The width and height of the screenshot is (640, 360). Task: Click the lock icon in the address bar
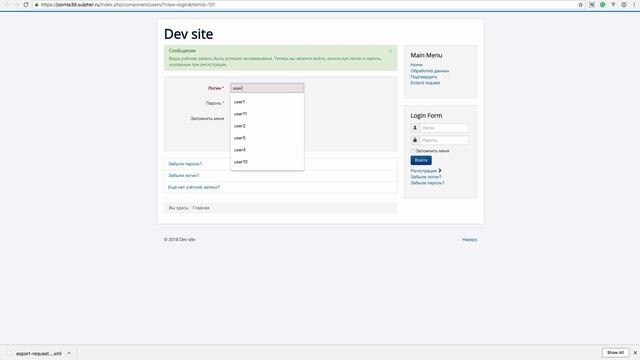pos(36,4)
